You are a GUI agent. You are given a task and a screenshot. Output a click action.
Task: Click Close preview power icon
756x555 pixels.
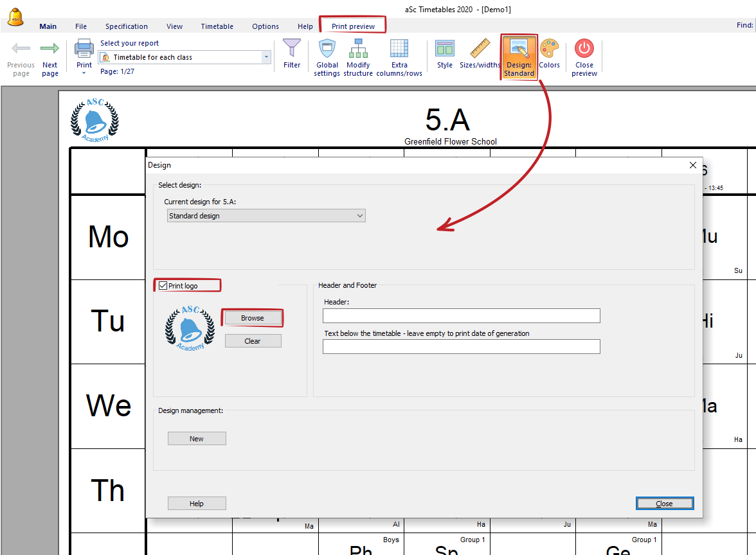click(x=584, y=48)
